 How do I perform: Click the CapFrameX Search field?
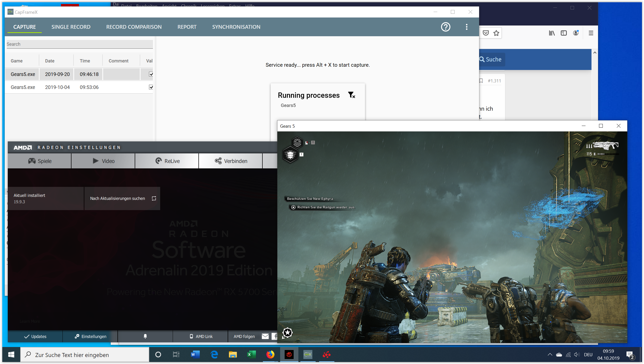click(x=79, y=44)
